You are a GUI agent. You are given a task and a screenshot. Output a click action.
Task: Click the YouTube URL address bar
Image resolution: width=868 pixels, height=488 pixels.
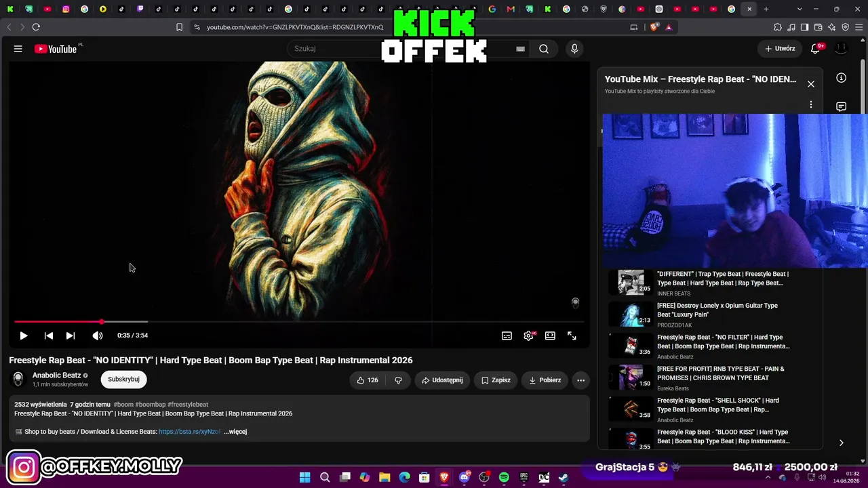coord(295,27)
